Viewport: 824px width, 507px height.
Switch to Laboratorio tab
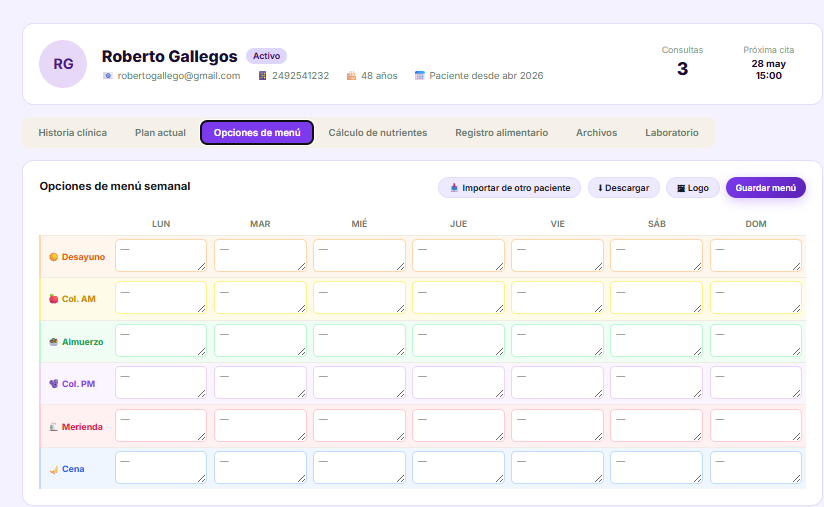click(672, 133)
